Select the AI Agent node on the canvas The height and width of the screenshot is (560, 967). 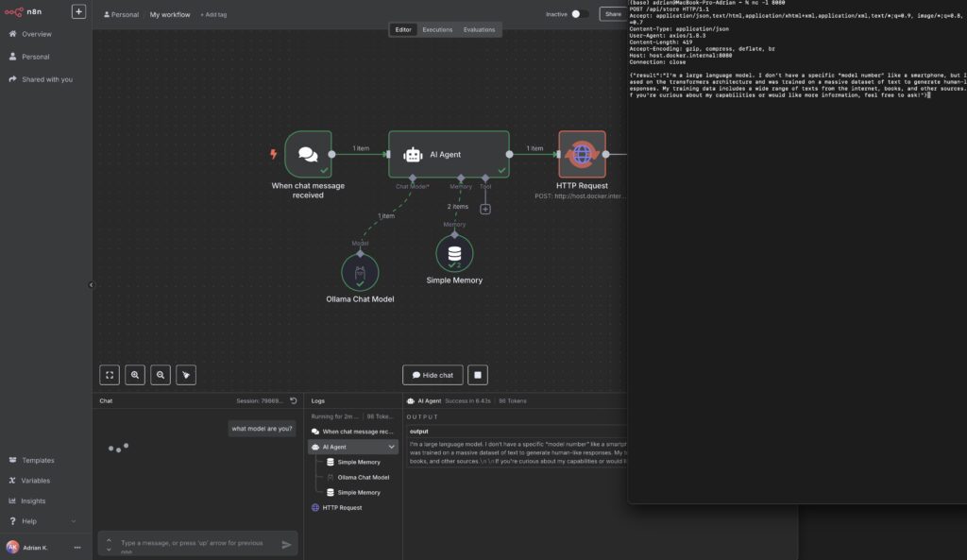pos(449,154)
